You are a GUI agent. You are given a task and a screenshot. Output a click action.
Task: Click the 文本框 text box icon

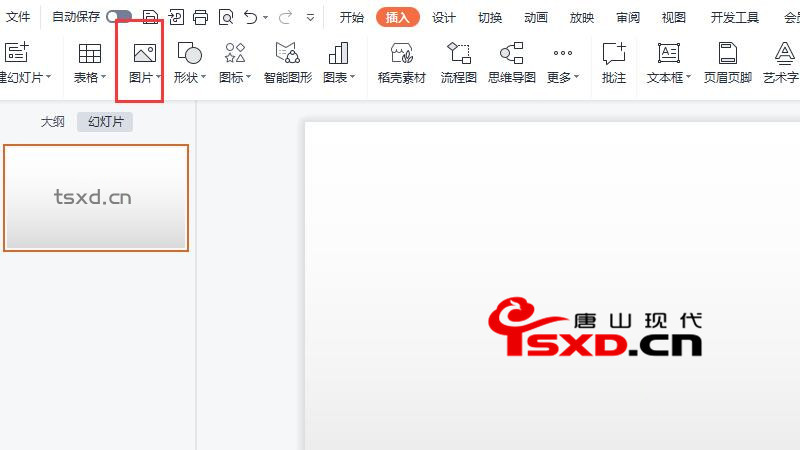[x=668, y=53]
